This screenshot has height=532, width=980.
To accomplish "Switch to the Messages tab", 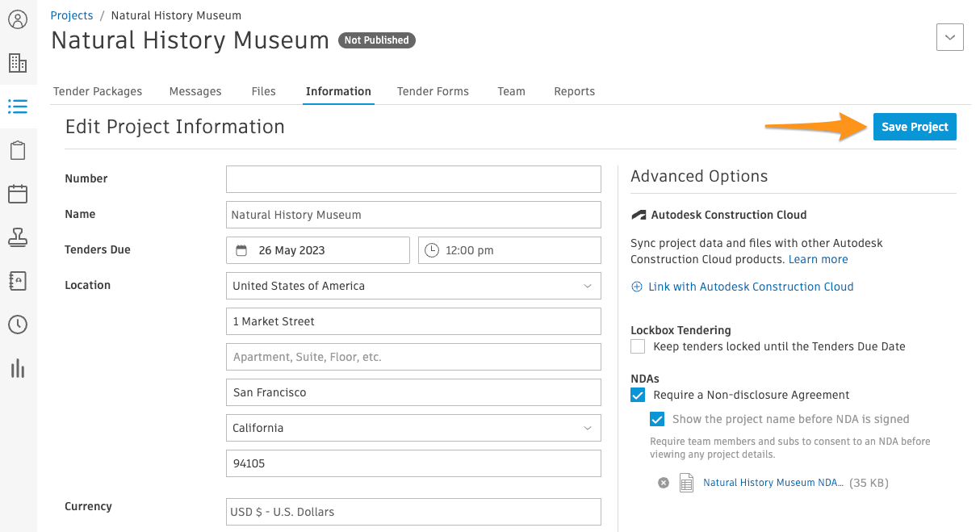I will (195, 91).
